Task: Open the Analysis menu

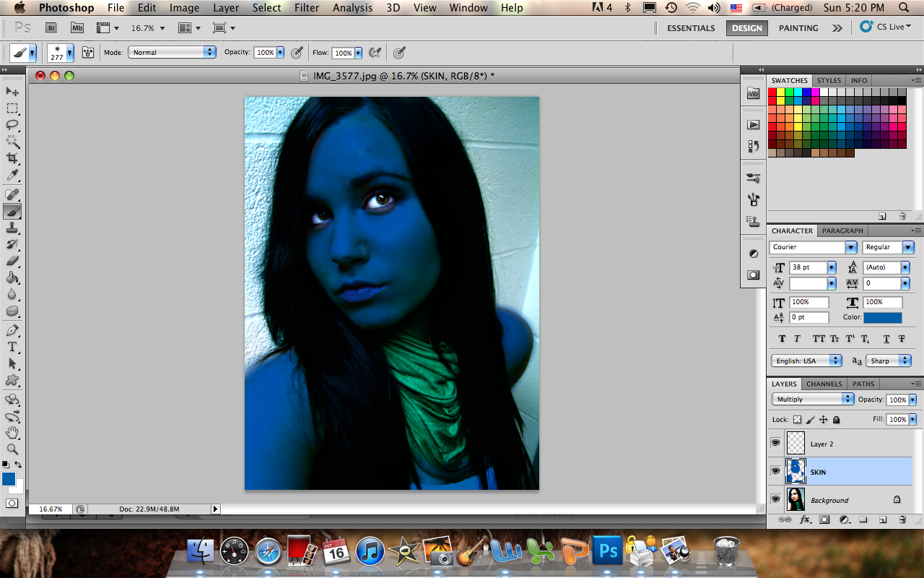Action: coord(352,8)
